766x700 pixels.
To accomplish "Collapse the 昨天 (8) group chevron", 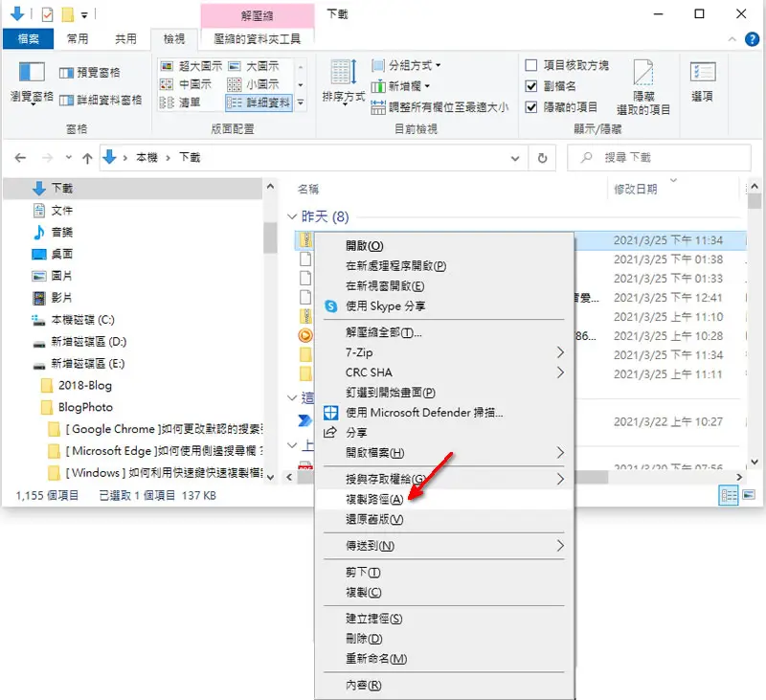I will pos(292,216).
